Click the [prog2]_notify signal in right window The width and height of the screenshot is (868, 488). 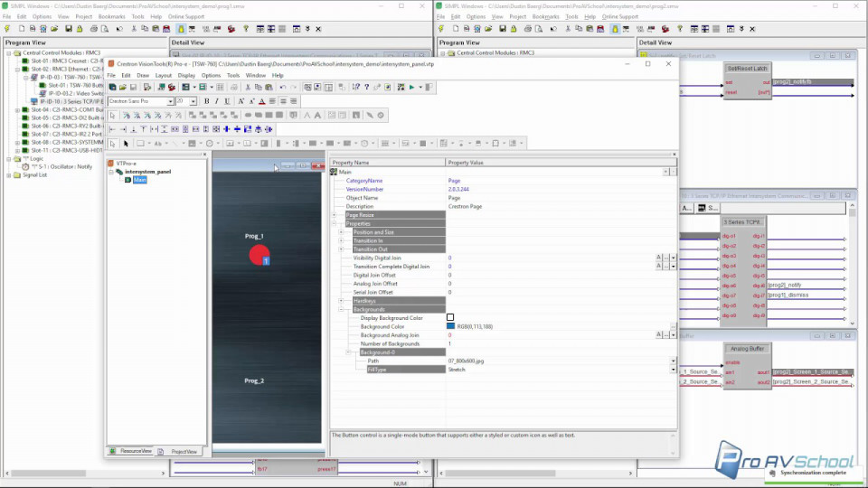[786, 285]
